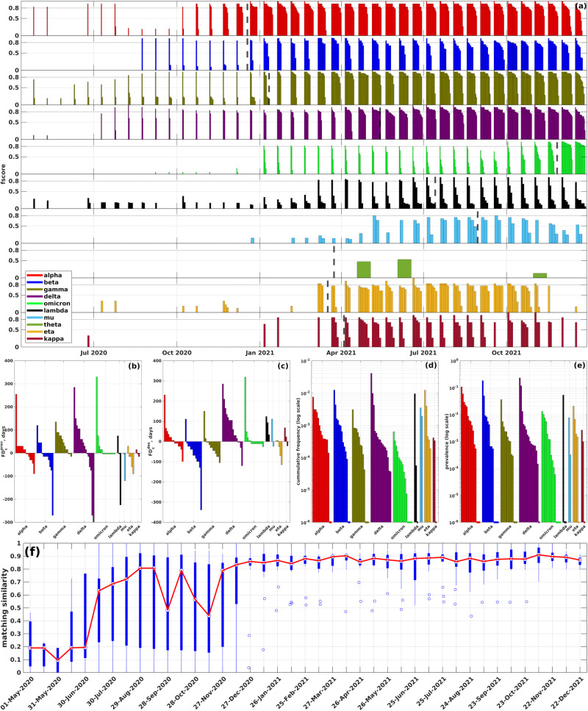Click the 'cummulative frequency (log scale)' axis label
The image size is (588, 711).
(x=298, y=442)
